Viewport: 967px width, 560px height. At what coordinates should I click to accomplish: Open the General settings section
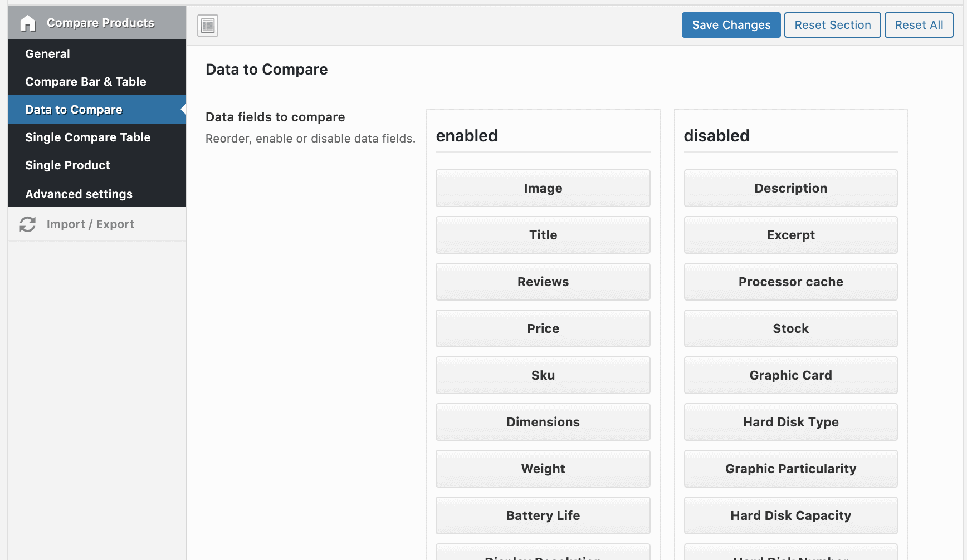pyautogui.click(x=47, y=53)
